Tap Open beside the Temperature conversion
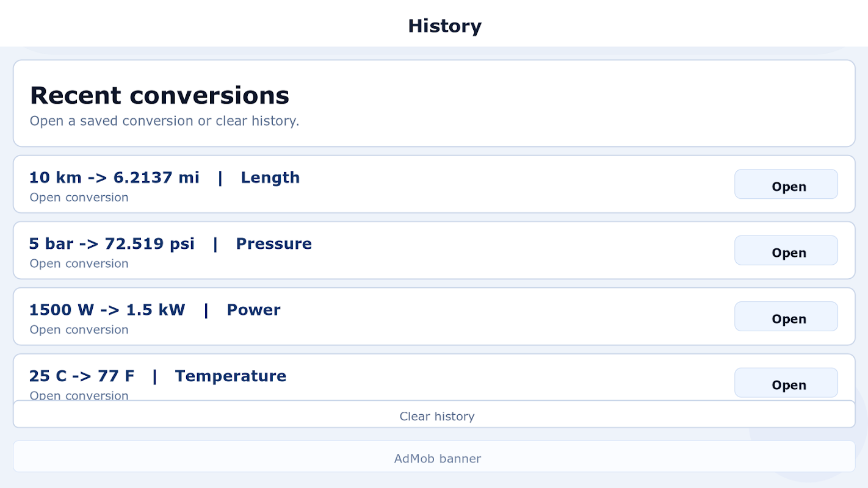The image size is (868, 488). 786,383
